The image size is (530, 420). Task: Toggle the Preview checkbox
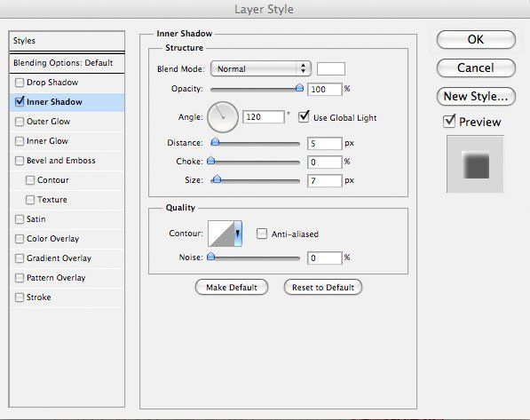449,121
